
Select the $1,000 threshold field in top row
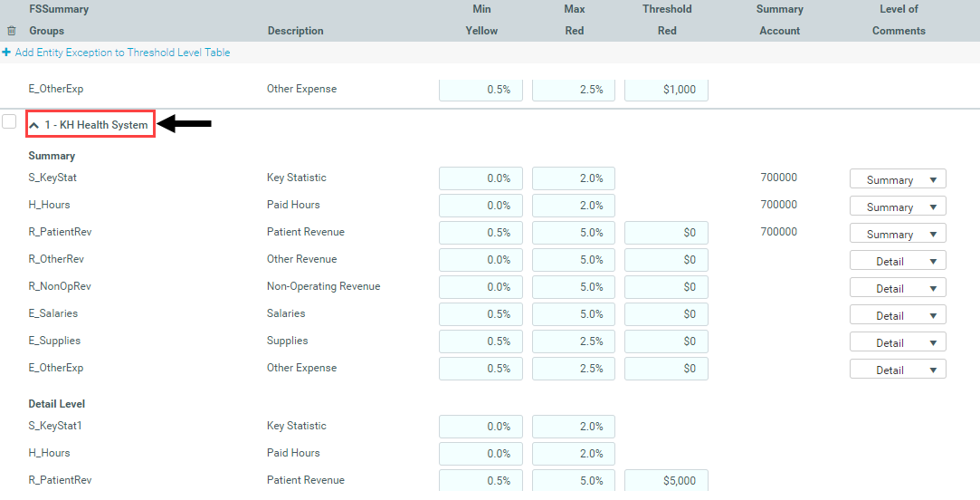(666, 90)
